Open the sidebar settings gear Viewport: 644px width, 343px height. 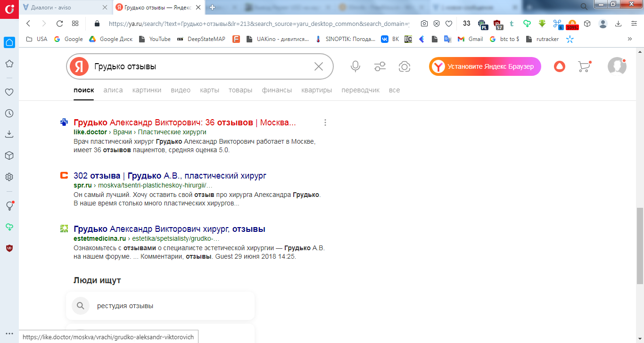pyautogui.click(x=9, y=177)
